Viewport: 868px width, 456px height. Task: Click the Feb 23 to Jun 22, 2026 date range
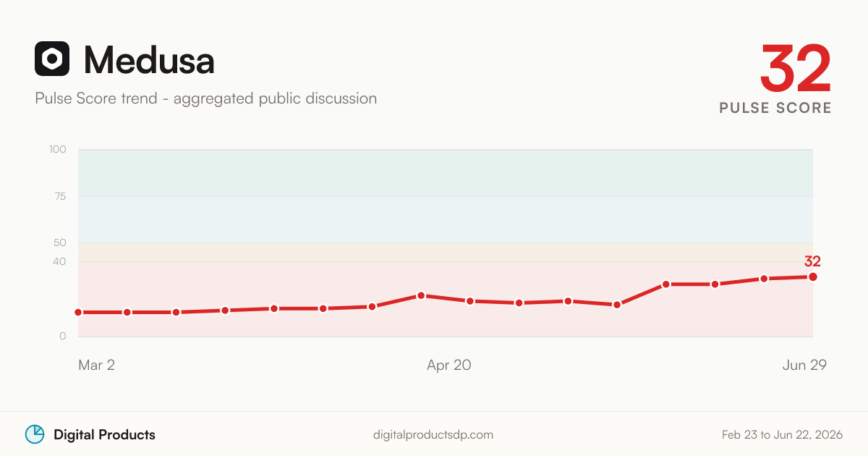[782, 435]
